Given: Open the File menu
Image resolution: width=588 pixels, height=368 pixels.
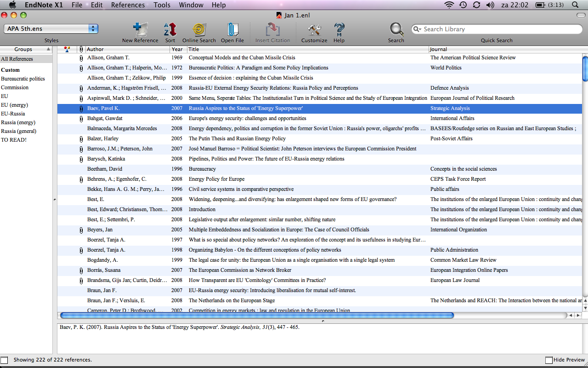Looking at the screenshot, I should (77, 5).
